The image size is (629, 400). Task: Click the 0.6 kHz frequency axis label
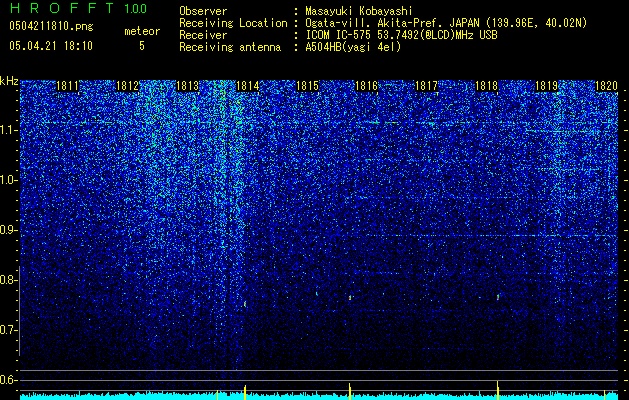(x=8, y=380)
